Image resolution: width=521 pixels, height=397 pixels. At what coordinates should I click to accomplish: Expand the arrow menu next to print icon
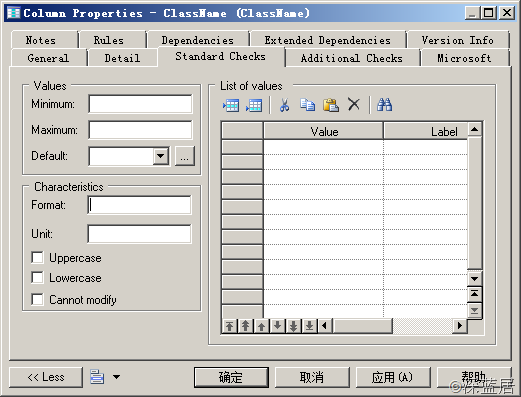[x=116, y=377]
